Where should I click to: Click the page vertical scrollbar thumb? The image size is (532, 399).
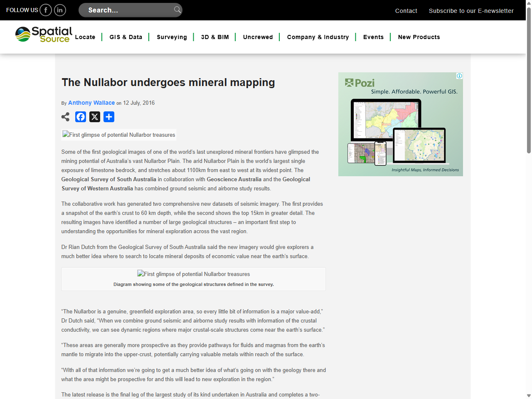[529, 80]
